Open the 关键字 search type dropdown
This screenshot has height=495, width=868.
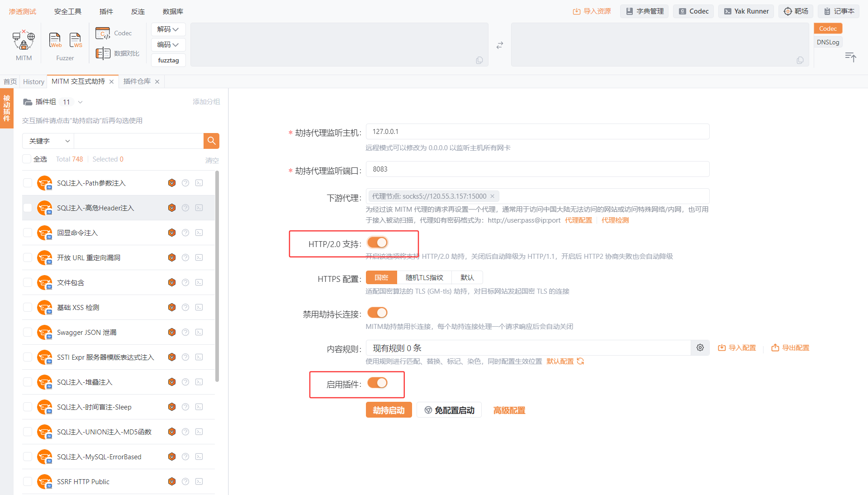48,141
